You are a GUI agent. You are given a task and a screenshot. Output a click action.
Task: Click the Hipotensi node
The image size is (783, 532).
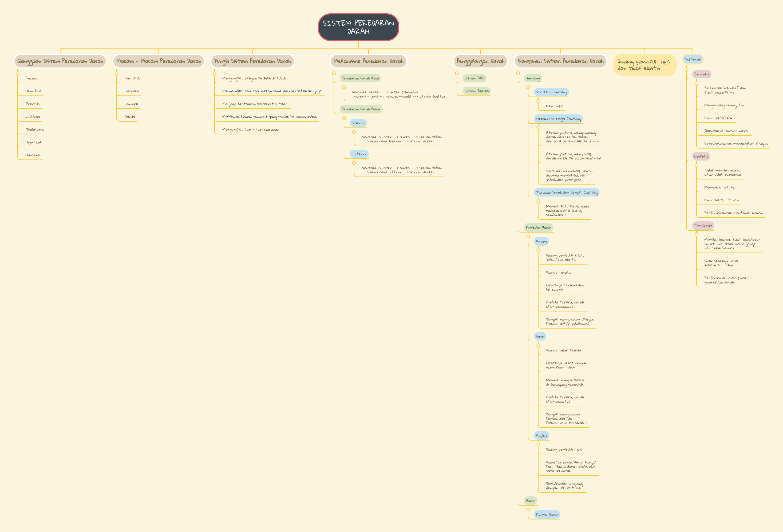pyautogui.click(x=33, y=155)
